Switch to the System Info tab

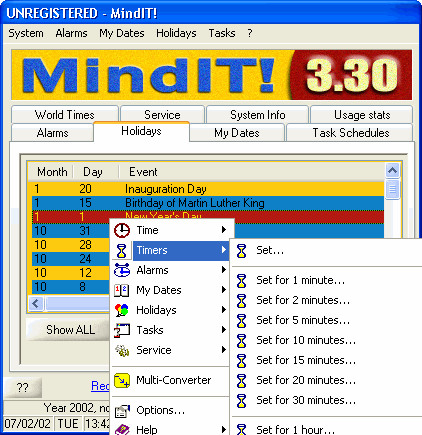pos(258,115)
